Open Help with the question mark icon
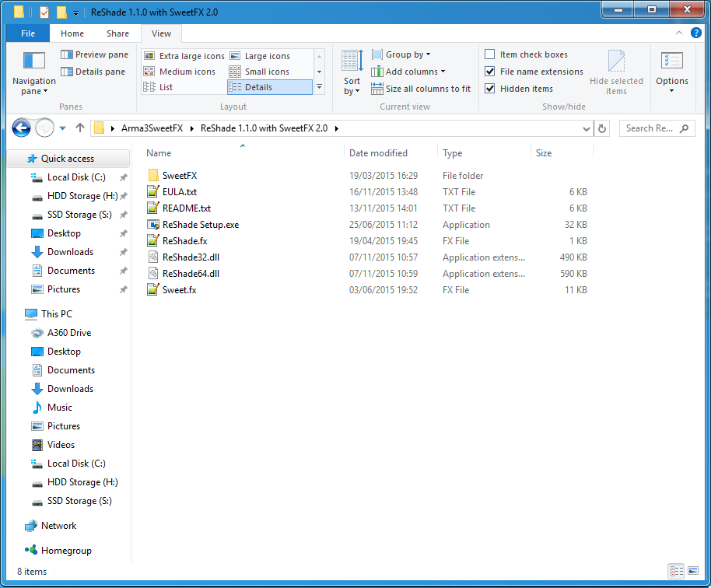711x588 pixels. [695, 33]
